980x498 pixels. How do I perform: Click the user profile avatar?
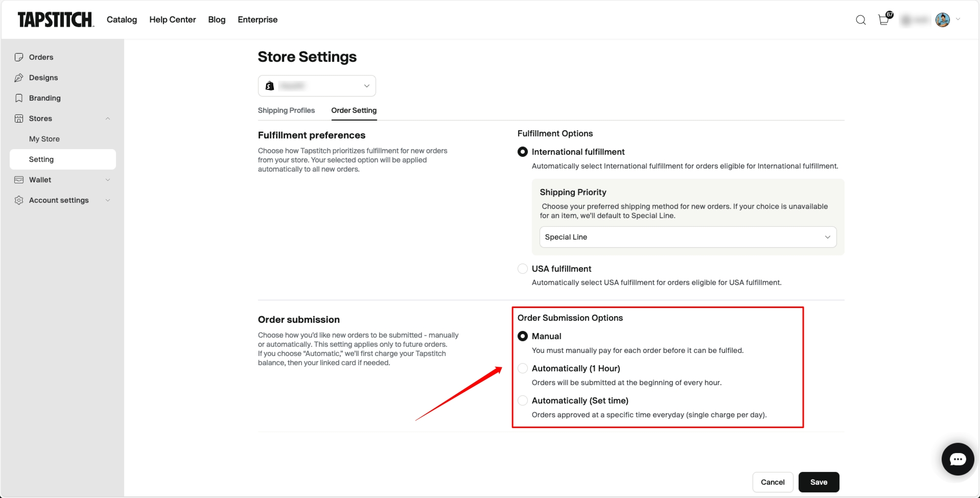pyautogui.click(x=942, y=20)
